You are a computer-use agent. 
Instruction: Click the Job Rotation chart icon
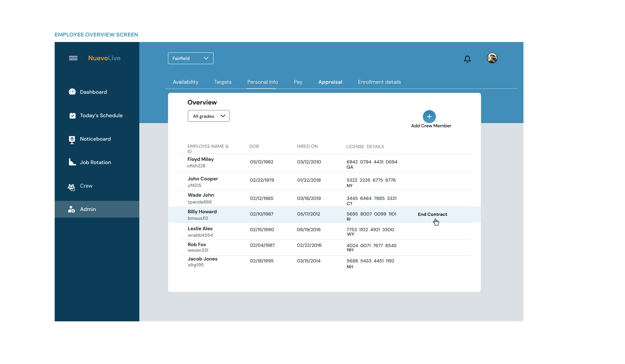[x=72, y=162]
